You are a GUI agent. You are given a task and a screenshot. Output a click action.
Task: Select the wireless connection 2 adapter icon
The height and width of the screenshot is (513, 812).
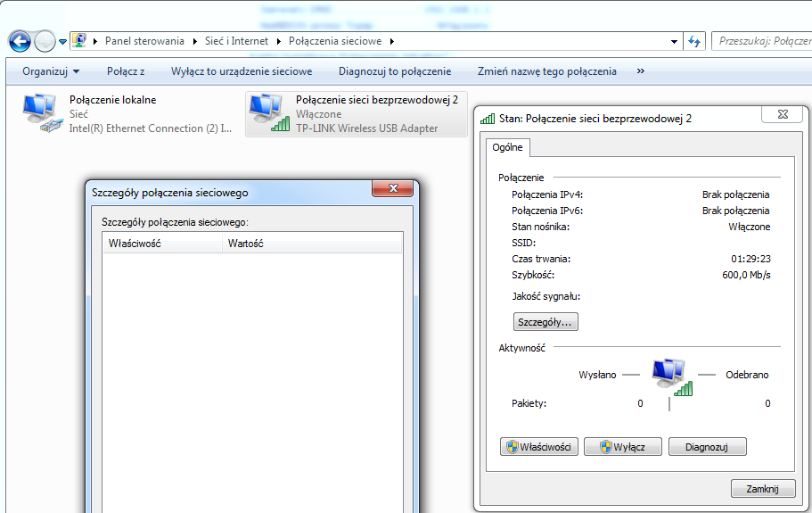(268, 114)
